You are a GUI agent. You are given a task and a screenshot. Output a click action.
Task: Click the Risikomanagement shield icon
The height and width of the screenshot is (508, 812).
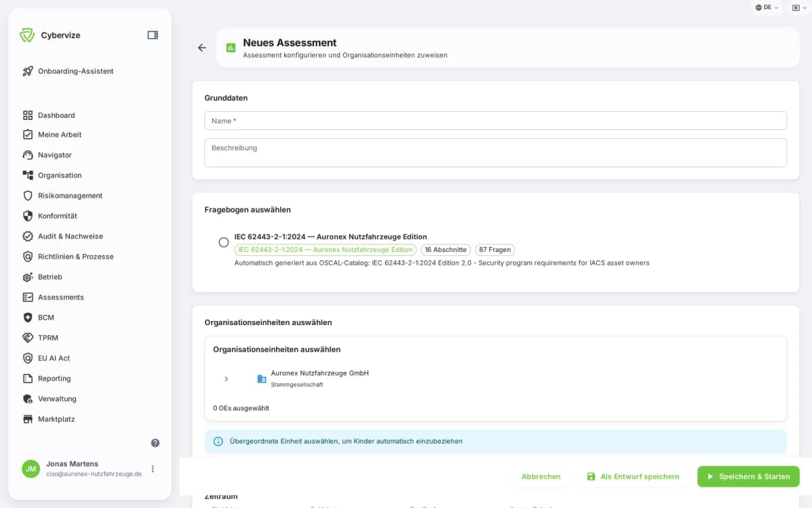point(28,196)
